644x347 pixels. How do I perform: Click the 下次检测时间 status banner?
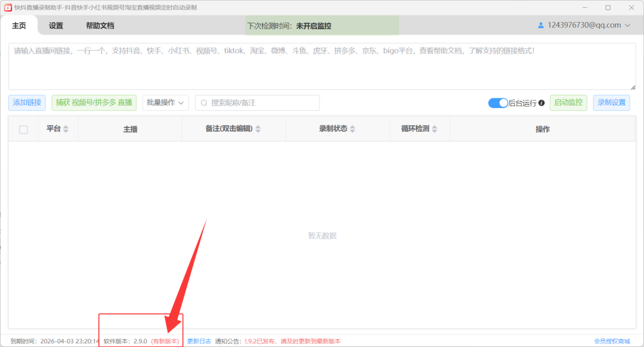tap(322, 26)
